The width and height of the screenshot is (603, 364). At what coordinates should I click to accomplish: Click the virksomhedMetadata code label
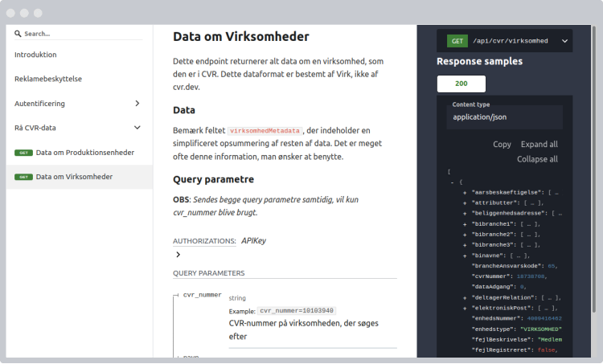[x=265, y=131]
